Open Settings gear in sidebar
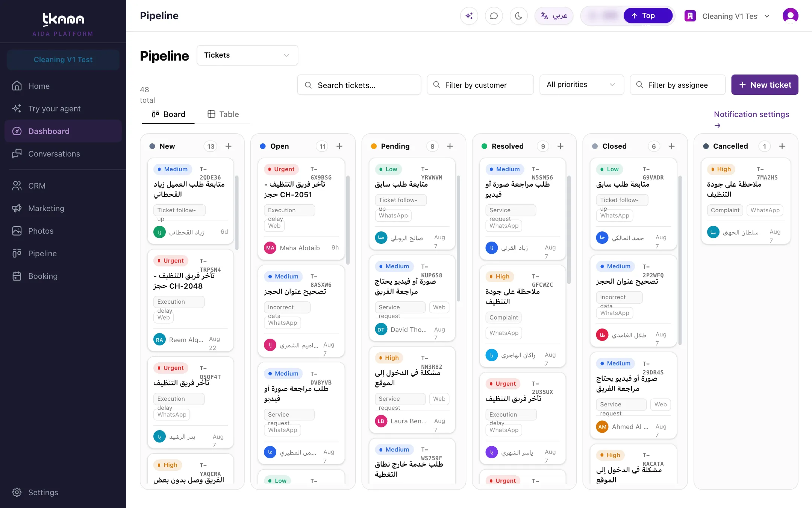This screenshot has height=508, width=812. [17, 493]
